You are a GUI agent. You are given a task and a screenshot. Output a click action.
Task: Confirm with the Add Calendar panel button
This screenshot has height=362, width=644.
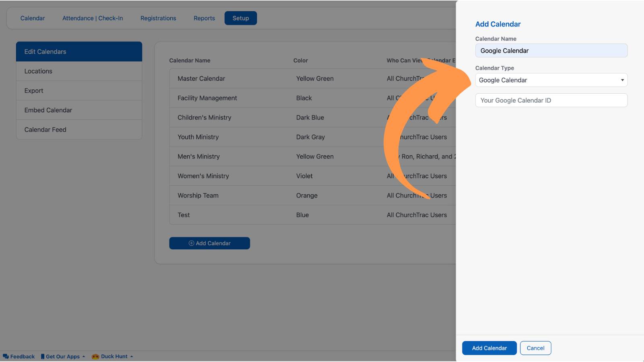489,348
